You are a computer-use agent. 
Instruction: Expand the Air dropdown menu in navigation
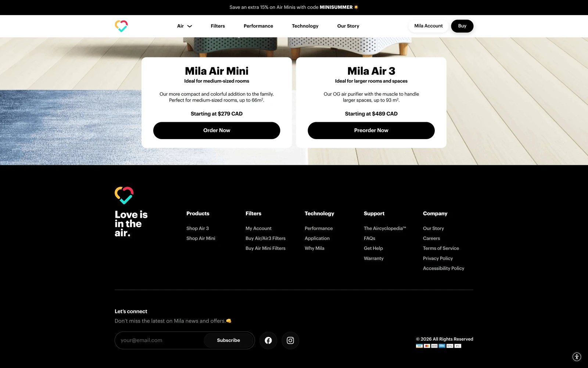184,26
